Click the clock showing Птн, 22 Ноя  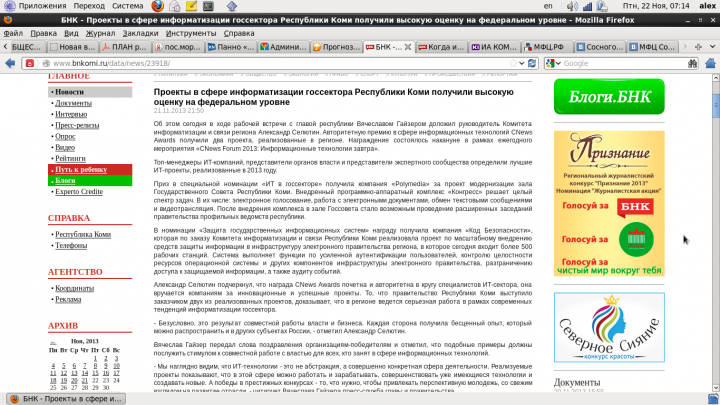click(656, 6)
